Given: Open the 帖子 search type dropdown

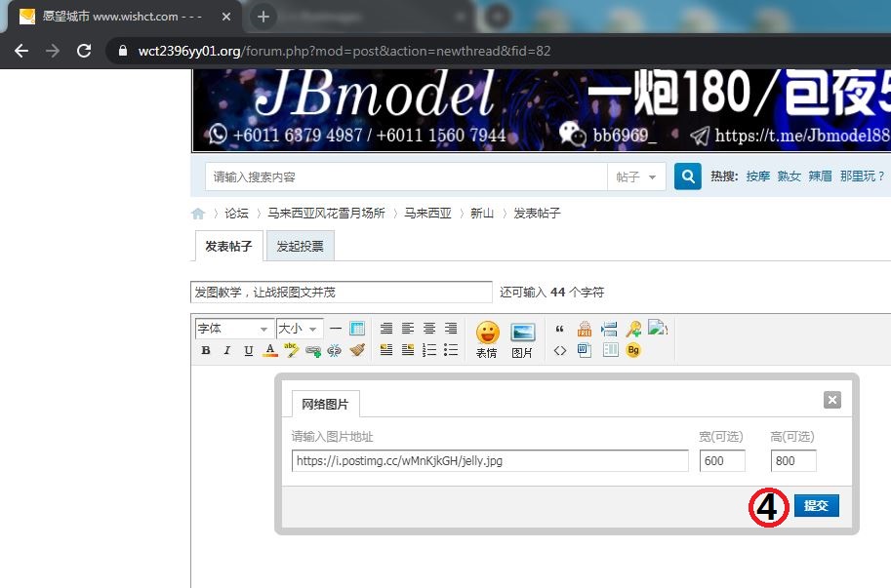Looking at the screenshot, I should coord(636,177).
